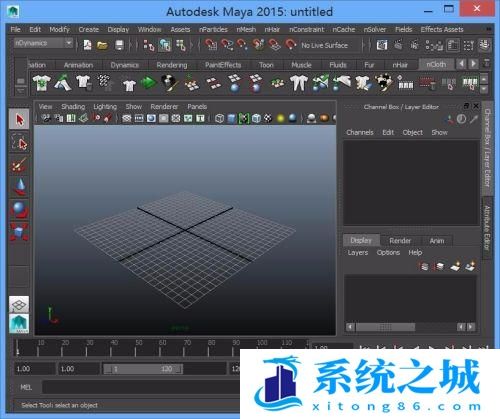Open the viewport Shading menu

click(73, 106)
